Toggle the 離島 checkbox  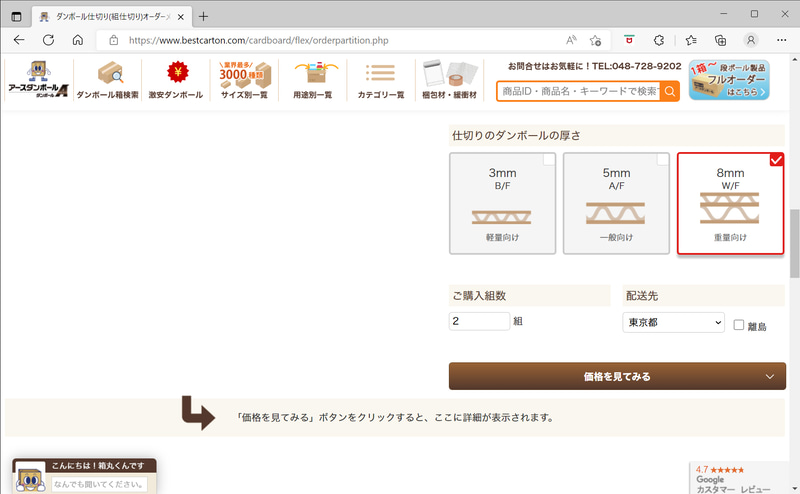pyautogui.click(x=738, y=325)
